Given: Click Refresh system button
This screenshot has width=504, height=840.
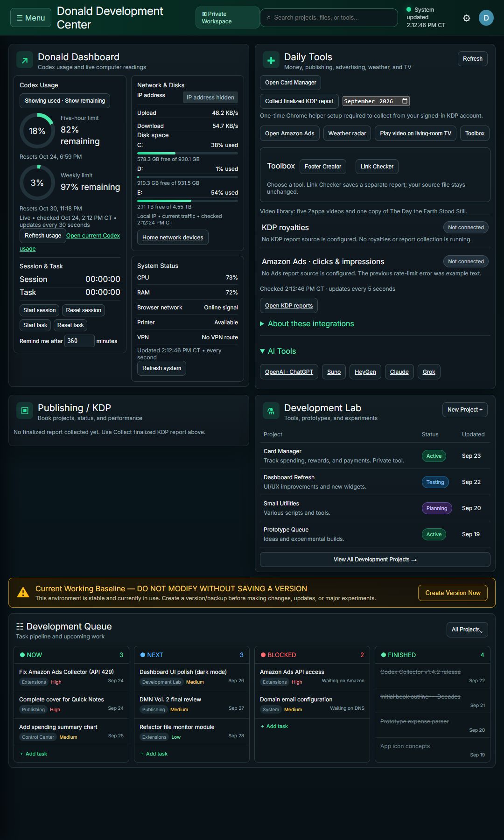Looking at the screenshot, I should point(161,368).
